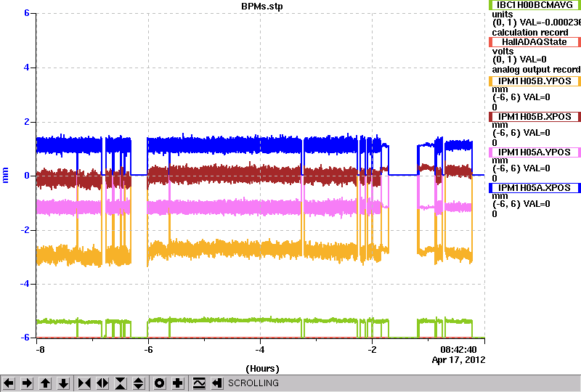Click the BPMs.stp plot title
The image size is (581, 392).
point(262,7)
